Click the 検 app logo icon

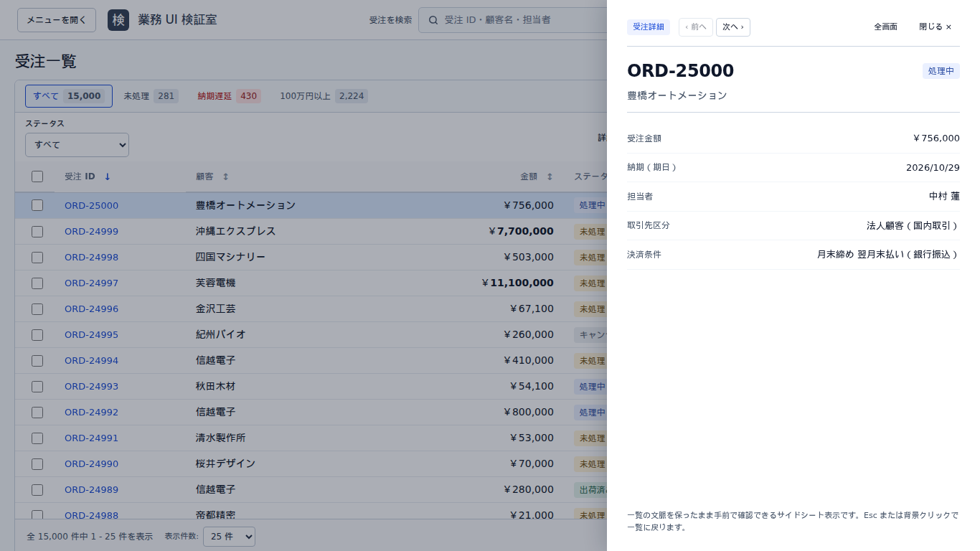[118, 20]
